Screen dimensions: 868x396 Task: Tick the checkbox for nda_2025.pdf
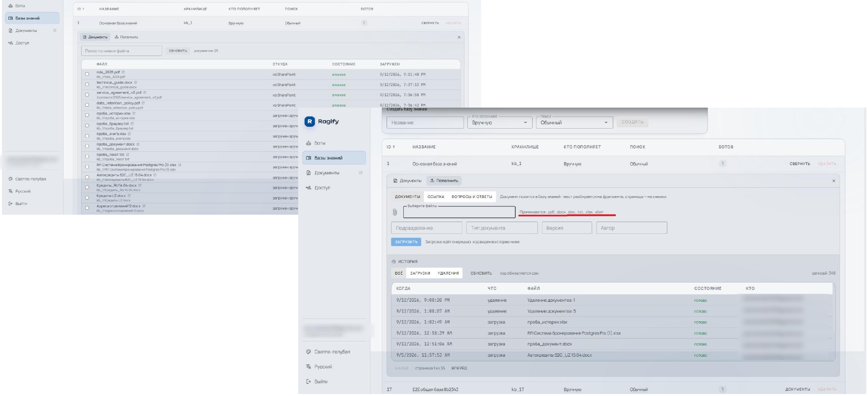[x=87, y=74]
